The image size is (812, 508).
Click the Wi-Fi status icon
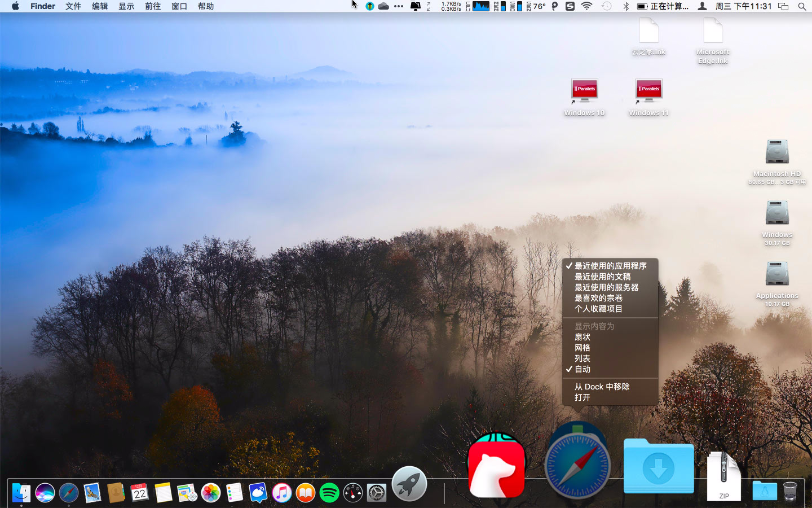tap(586, 6)
